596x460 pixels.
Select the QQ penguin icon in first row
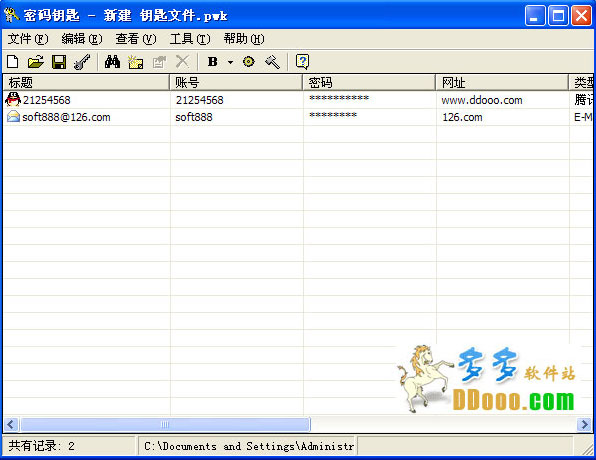(x=13, y=99)
